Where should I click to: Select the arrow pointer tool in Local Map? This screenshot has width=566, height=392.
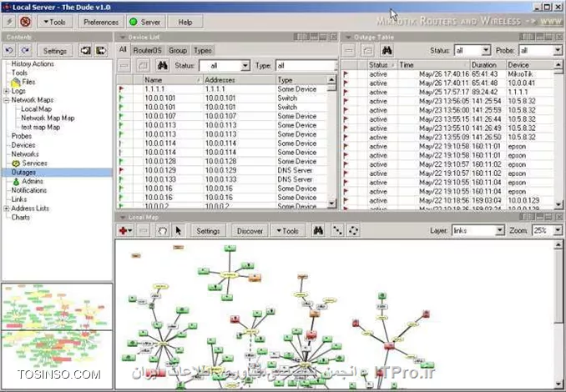(x=179, y=230)
